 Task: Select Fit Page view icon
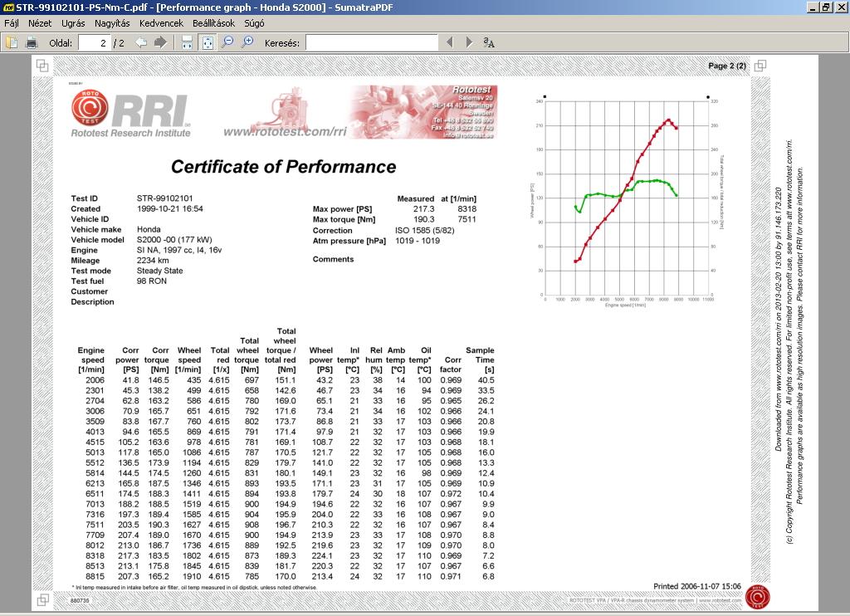point(207,42)
